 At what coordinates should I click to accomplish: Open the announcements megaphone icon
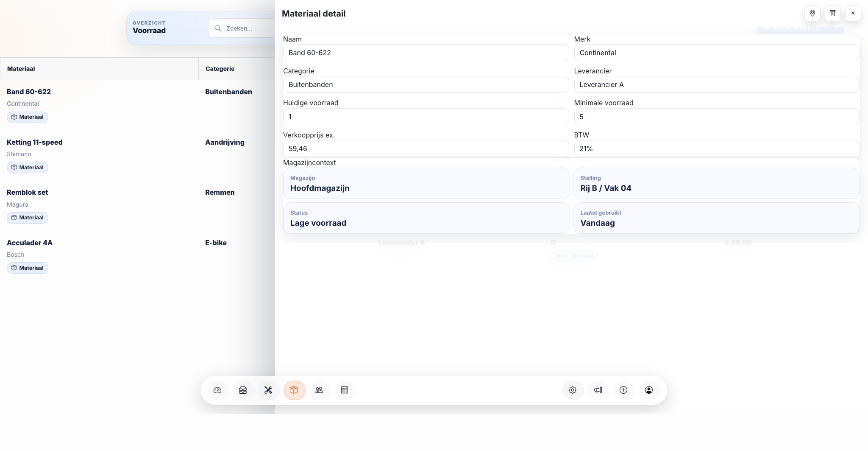pos(598,390)
